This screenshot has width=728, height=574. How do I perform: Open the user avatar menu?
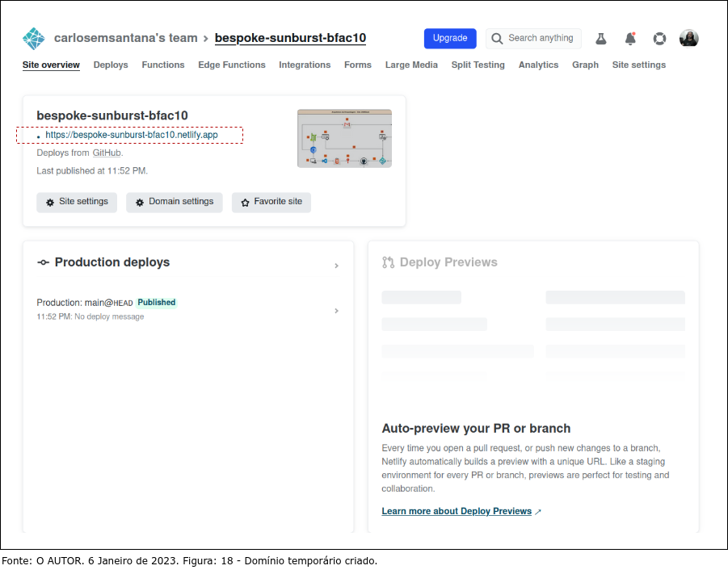coord(689,39)
